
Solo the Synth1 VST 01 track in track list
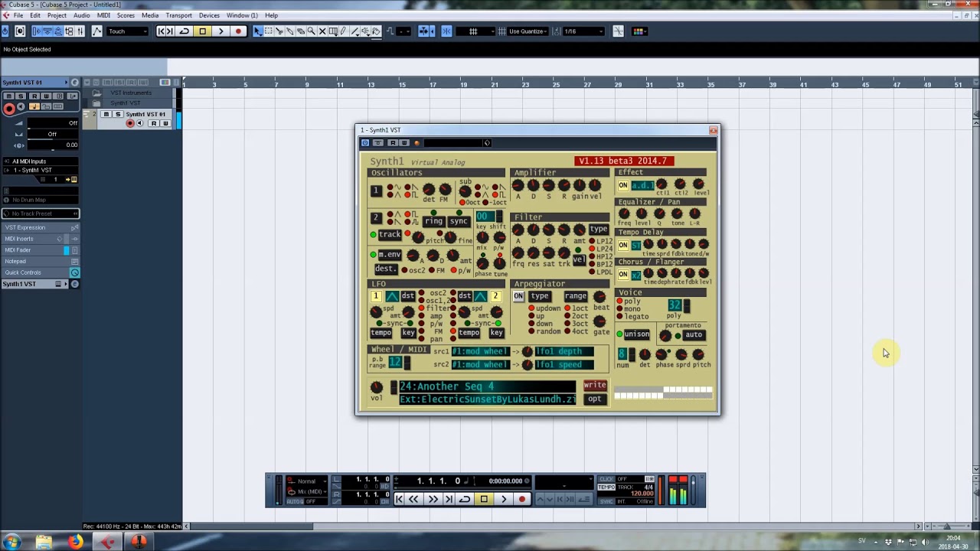[117, 114]
